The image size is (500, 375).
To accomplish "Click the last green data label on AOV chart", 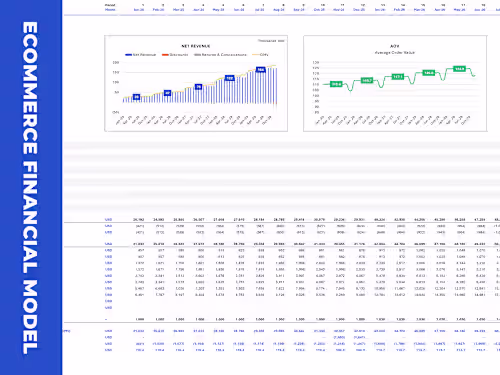I will 459,69.
